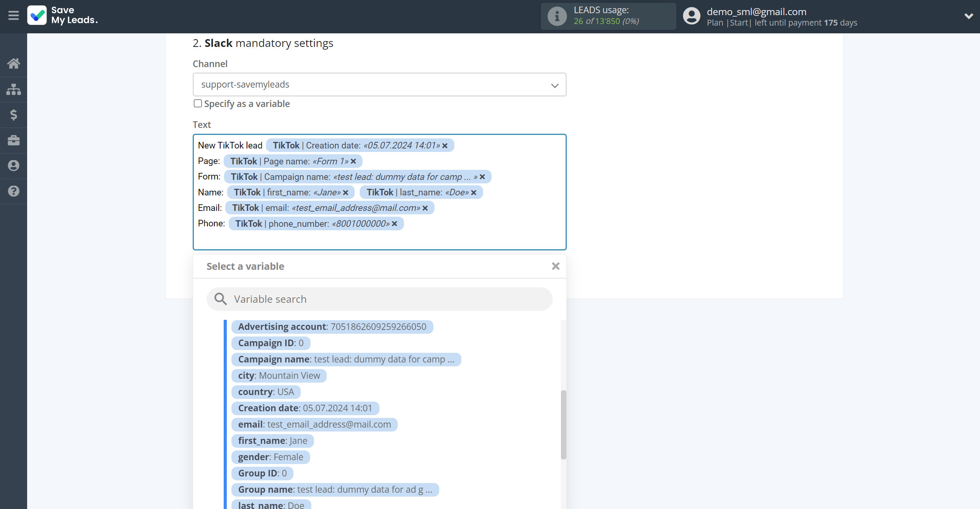Open the briefcase sidebar icon
Viewport: 980px width, 509px height.
coord(14,140)
